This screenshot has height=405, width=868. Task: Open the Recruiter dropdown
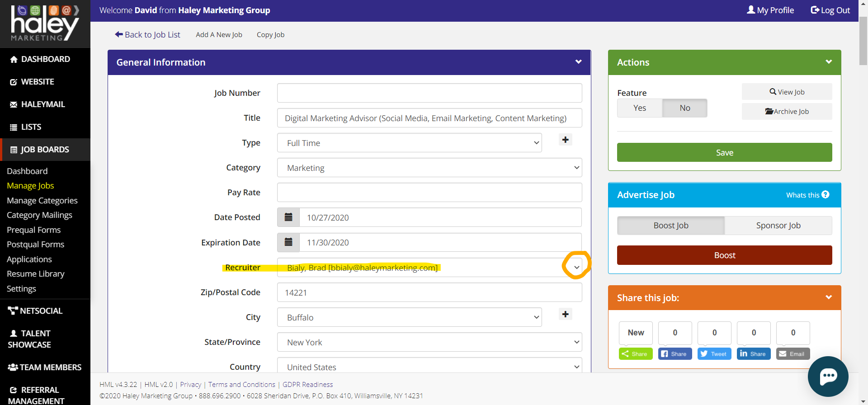point(429,268)
